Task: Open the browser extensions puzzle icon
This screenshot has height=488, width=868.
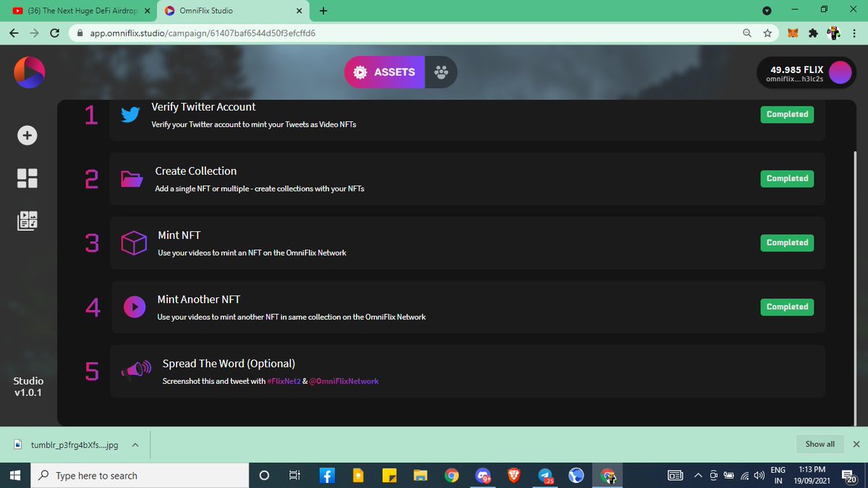Action: click(814, 33)
